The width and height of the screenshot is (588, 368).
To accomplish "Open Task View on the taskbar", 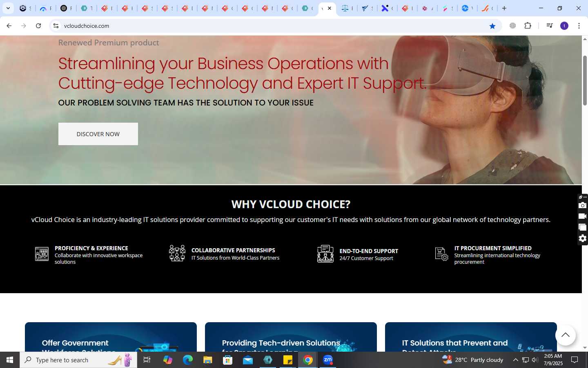I will pyautogui.click(x=147, y=360).
